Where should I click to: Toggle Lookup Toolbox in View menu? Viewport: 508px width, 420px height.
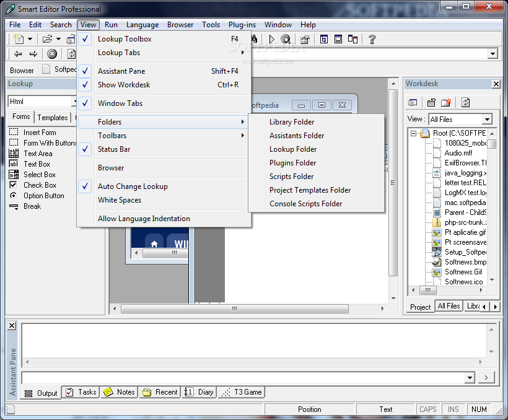pos(164,39)
